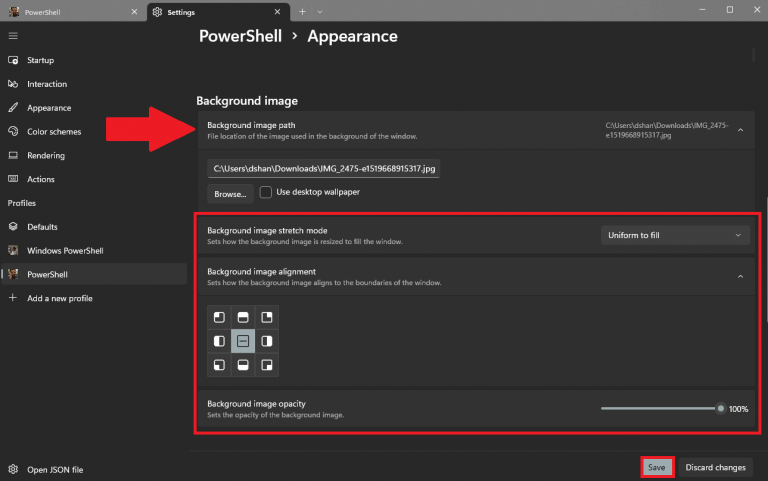Screen dimensions: 768x481
Task: Click the Interaction sidebar icon
Action: (13, 84)
